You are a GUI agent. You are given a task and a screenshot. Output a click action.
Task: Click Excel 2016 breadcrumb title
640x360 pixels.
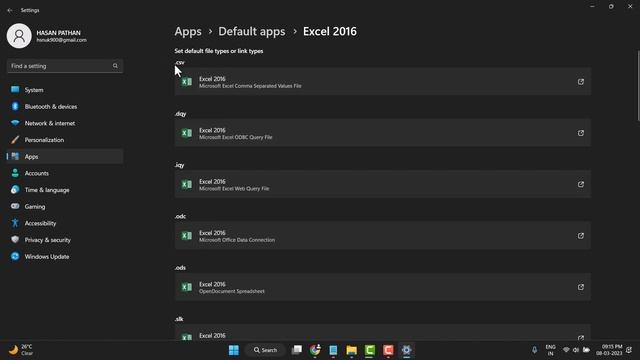click(x=330, y=31)
